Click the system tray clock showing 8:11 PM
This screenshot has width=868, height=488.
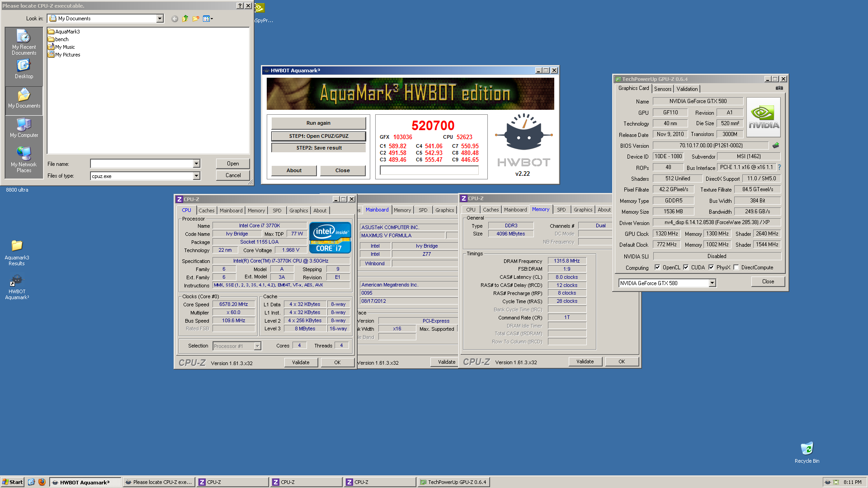coord(852,482)
